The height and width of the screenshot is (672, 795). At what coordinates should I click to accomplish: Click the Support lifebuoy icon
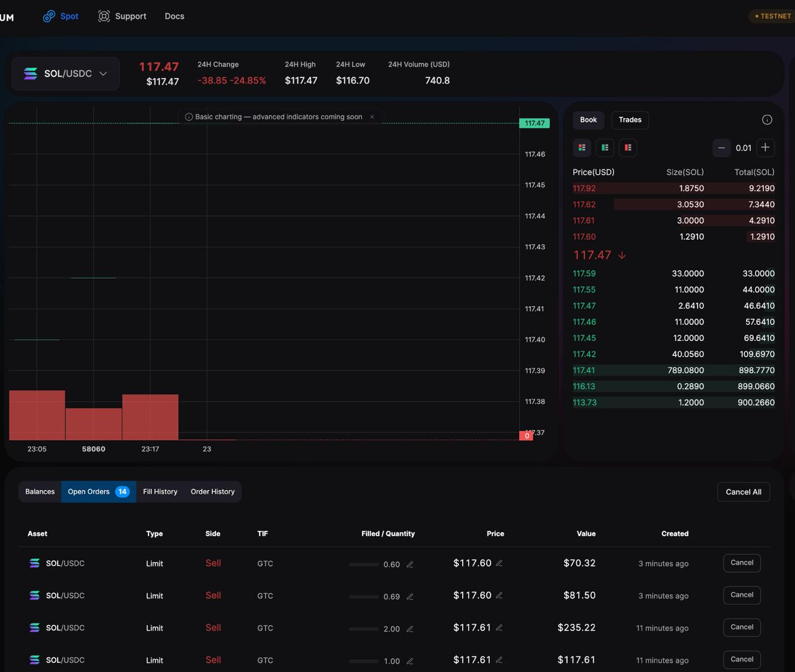tap(104, 16)
